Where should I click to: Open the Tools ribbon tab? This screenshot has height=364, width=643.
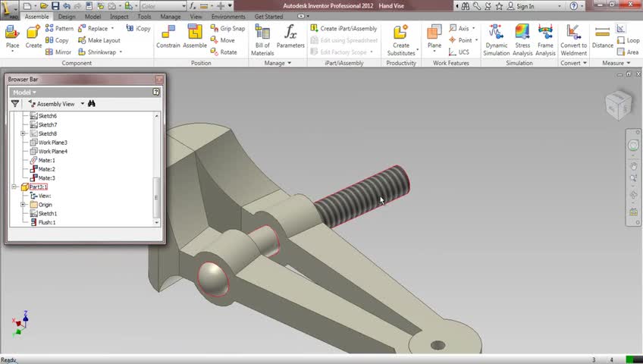pyautogui.click(x=144, y=17)
